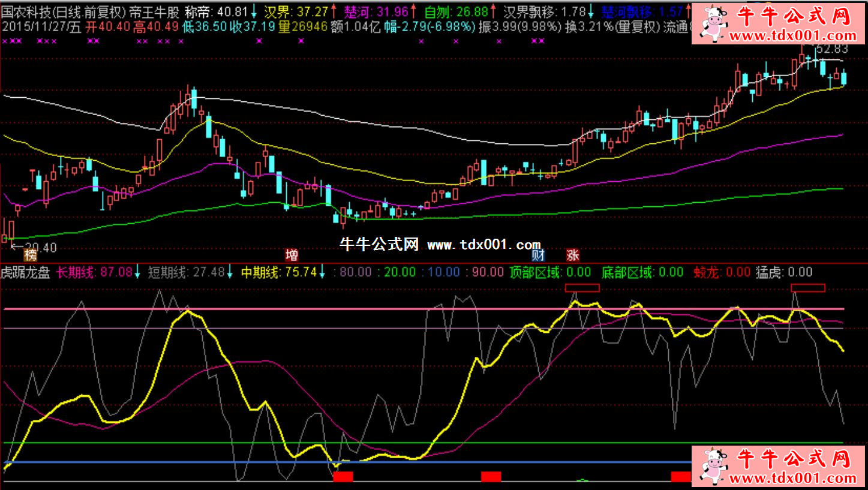Click the 财 financial marker icon
The image size is (868, 490).
[x=538, y=255]
